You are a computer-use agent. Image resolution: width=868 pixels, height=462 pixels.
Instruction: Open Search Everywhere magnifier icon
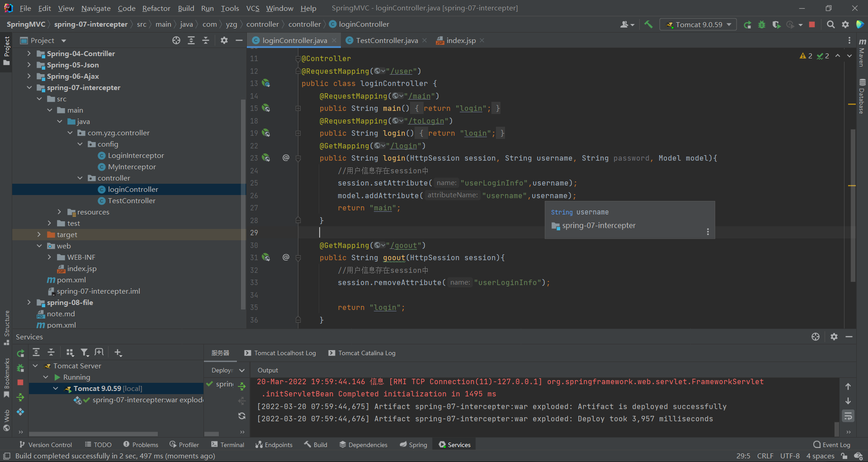click(x=830, y=24)
